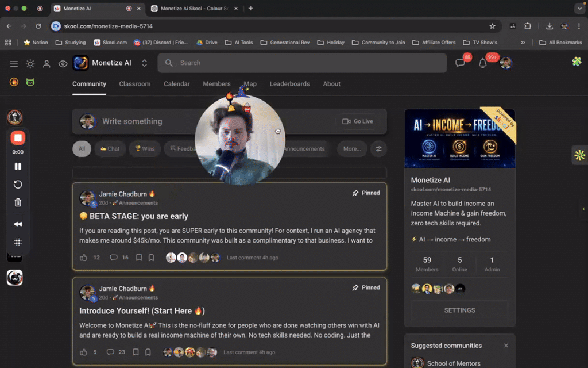Open the skool.com/monetize-media-5714 sidebar link
The image size is (588, 368).
(x=451, y=190)
